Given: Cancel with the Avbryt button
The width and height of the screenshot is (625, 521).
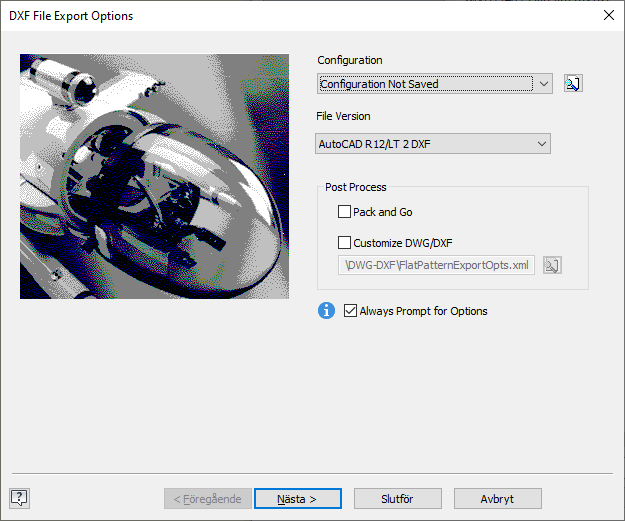Looking at the screenshot, I should 497,498.
